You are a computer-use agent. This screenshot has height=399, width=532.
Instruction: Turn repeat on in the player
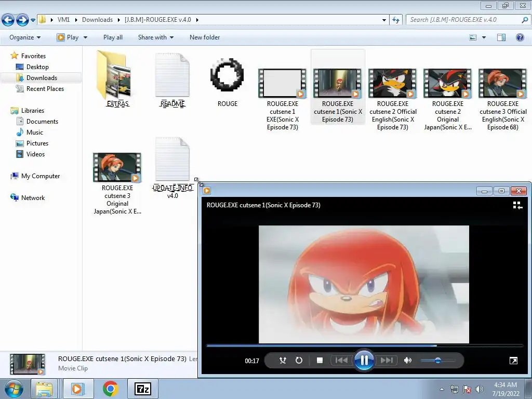299,361
